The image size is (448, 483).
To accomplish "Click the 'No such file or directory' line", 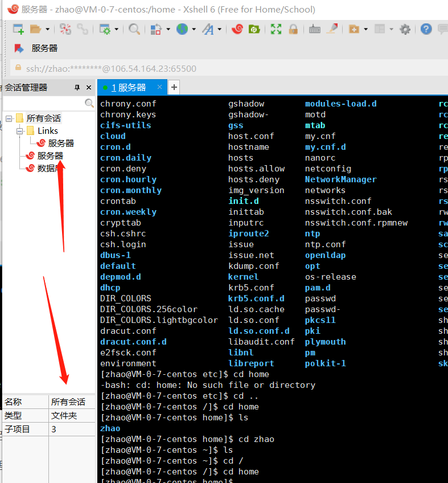I will (x=251, y=385).
